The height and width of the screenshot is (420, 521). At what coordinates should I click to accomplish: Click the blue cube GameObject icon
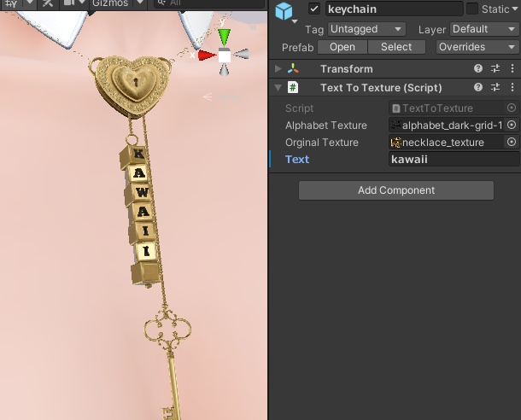pyautogui.click(x=284, y=10)
